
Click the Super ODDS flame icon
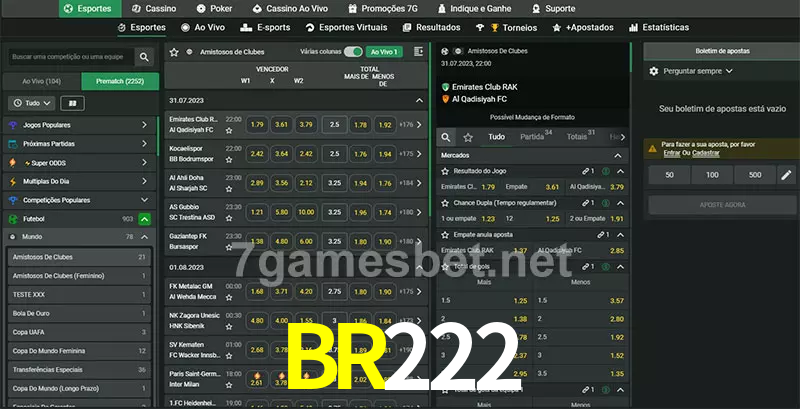[13, 163]
